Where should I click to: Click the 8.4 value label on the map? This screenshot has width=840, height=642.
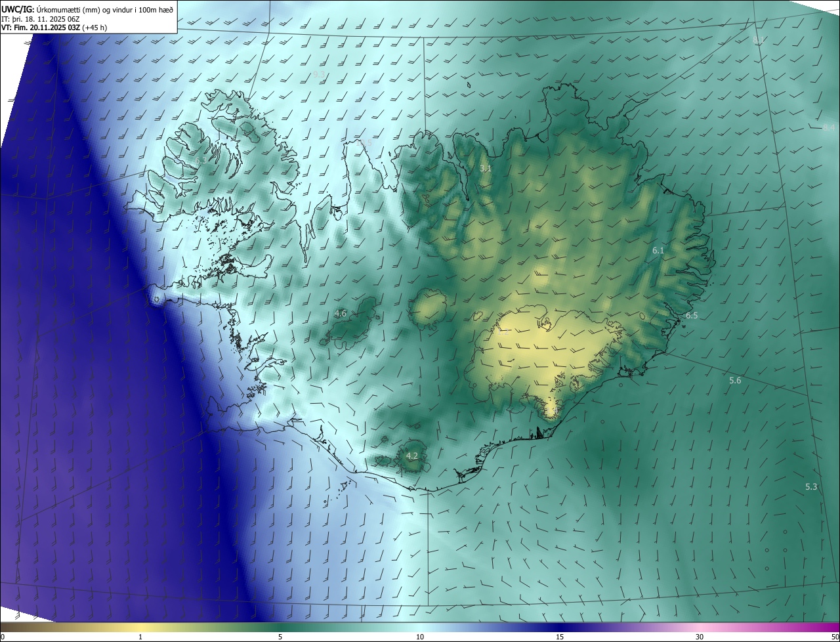pos(829,128)
